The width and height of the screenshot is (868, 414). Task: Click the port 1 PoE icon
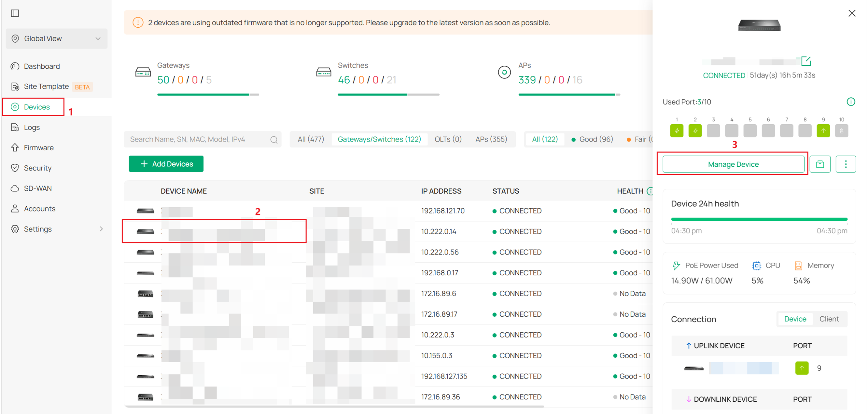(x=676, y=131)
